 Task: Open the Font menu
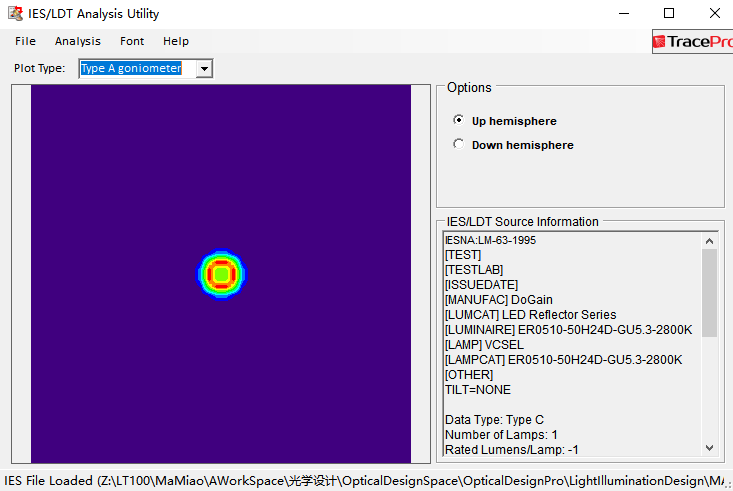[x=132, y=41]
